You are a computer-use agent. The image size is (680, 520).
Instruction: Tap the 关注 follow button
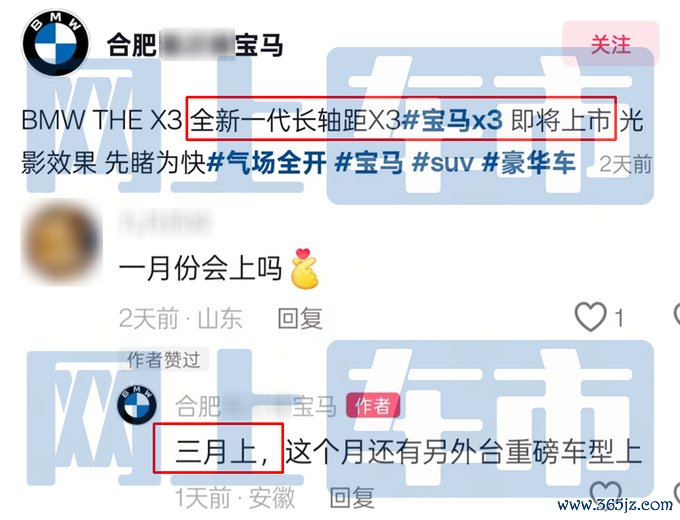(x=611, y=44)
